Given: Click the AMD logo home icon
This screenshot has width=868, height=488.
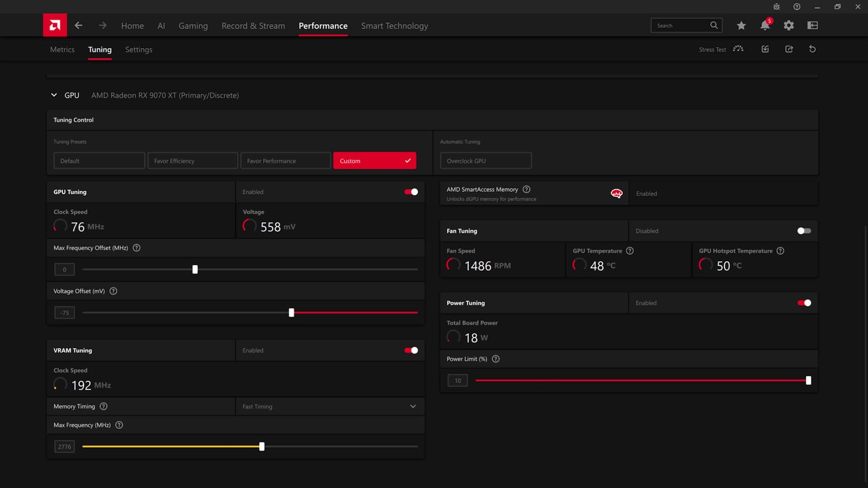Looking at the screenshot, I should pos(55,25).
